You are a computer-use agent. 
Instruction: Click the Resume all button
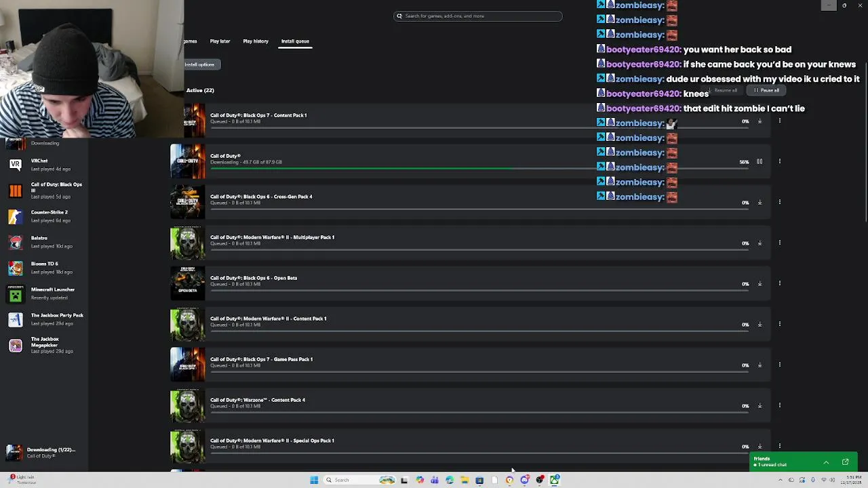[723, 90]
